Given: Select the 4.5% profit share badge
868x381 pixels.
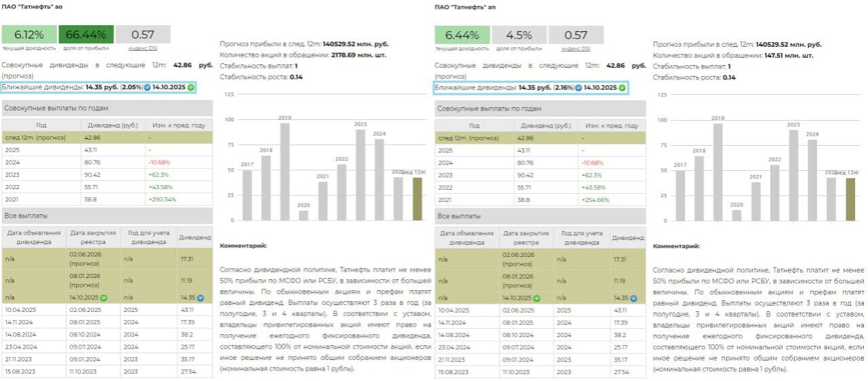Looking at the screenshot, I should (518, 35).
